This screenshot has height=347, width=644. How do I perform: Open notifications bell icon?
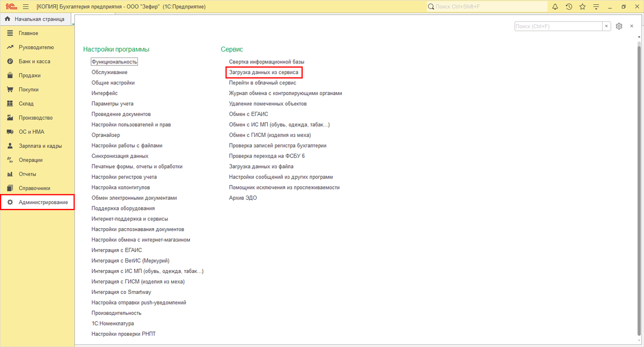[555, 6]
